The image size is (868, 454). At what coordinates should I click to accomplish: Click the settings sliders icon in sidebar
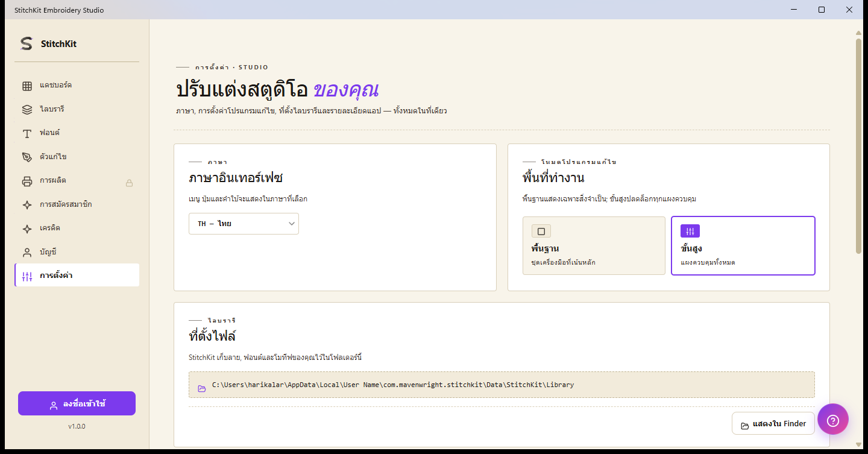(x=27, y=276)
